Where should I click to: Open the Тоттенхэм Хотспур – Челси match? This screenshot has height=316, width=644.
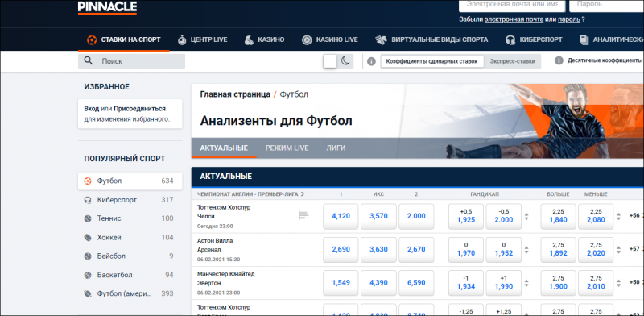pyautogui.click(x=224, y=212)
